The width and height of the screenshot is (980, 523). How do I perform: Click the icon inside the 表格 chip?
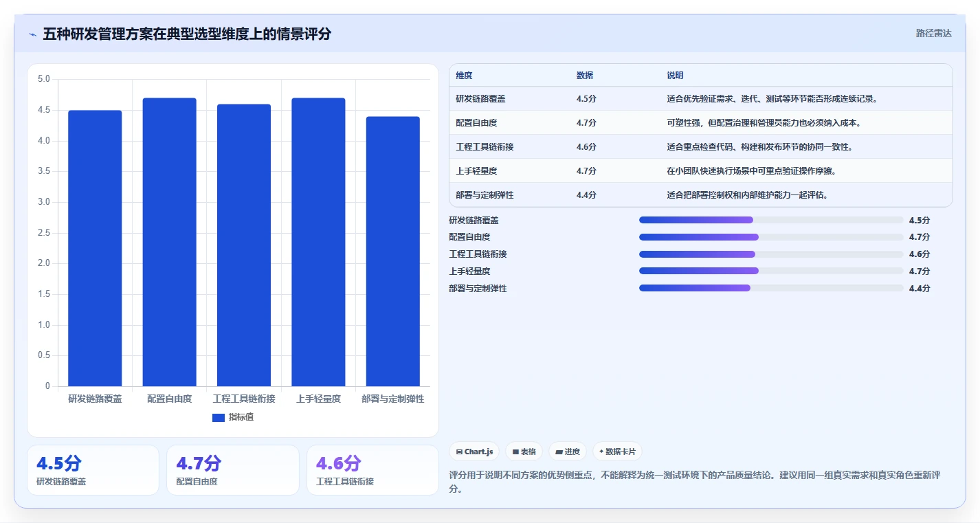pyautogui.click(x=515, y=452)
